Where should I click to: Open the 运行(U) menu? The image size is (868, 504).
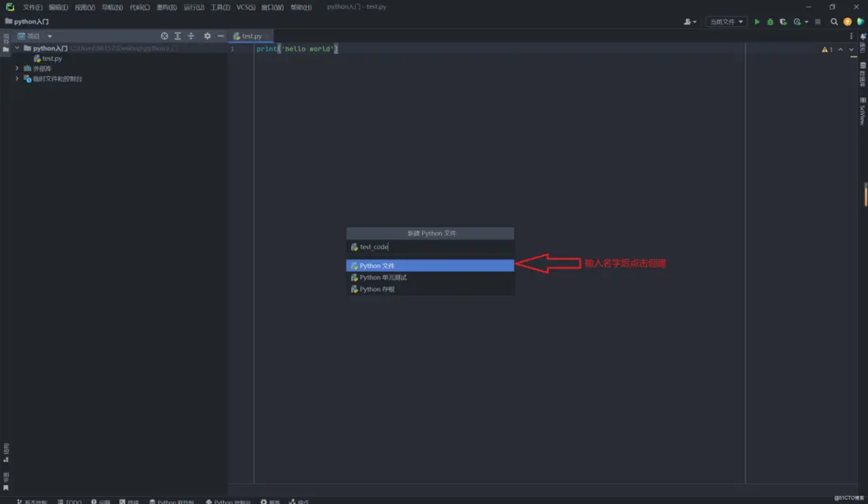[x=194, y=7]
